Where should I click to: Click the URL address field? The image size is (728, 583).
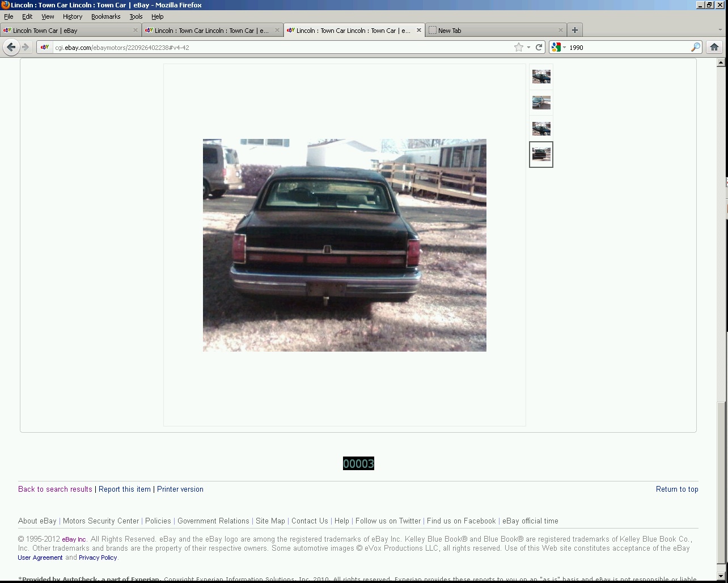tap(283, 48)
